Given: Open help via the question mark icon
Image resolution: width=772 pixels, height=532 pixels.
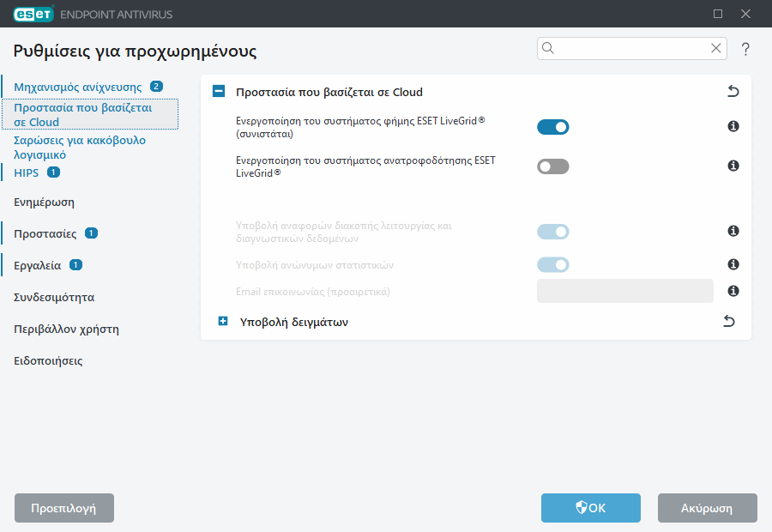Looking at the screenshot, I should [x=745, y=48].
